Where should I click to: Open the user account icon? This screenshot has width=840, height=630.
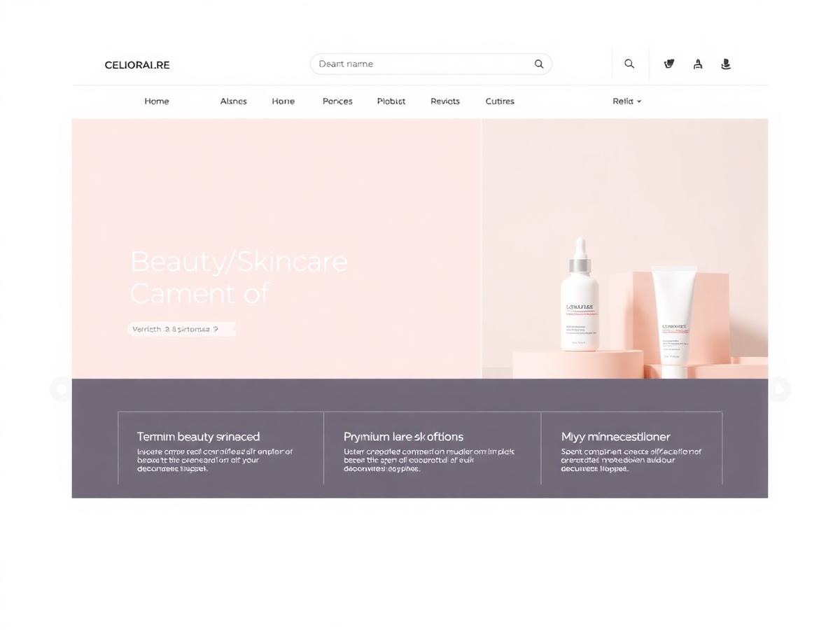click(698, 64)
